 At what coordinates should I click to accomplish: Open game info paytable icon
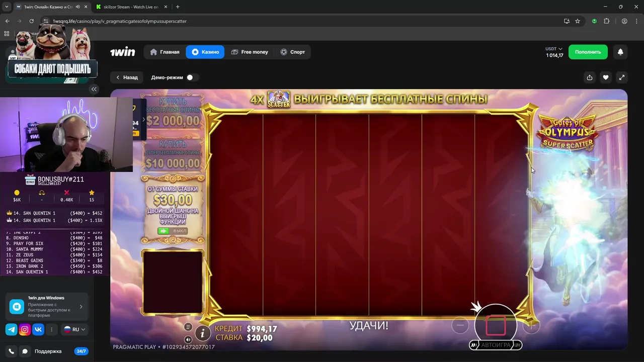pyautogui.click(x=202, y=332)
